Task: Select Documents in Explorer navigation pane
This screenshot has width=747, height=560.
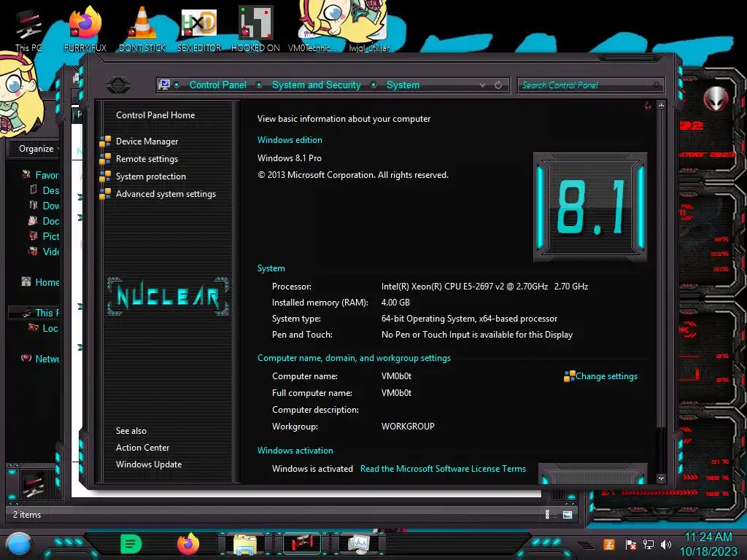Action: tap(50, 221)
